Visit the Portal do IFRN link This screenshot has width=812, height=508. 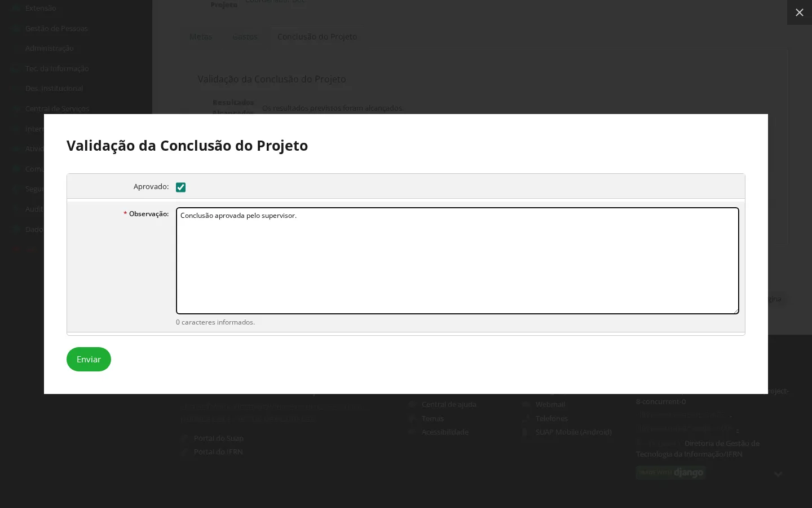click(218, 452)
